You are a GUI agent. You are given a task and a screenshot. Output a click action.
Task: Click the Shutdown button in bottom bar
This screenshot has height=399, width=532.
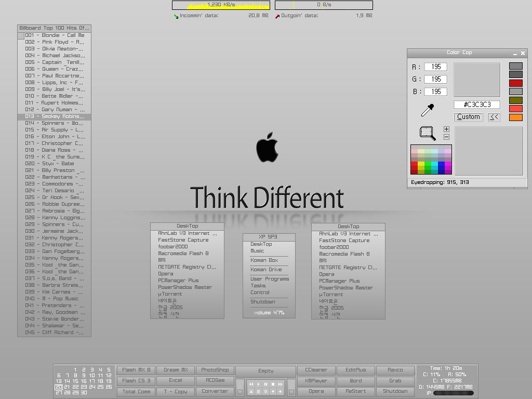[395, 391]
